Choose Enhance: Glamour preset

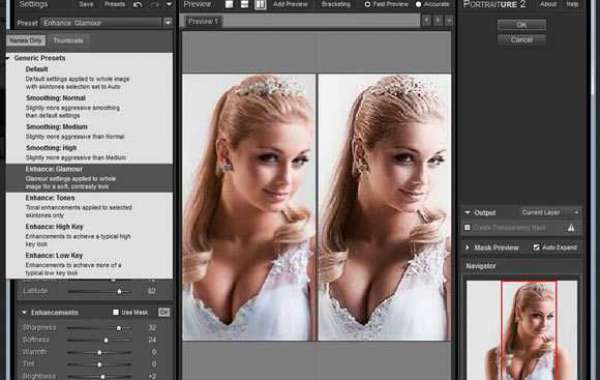(90, 178)
